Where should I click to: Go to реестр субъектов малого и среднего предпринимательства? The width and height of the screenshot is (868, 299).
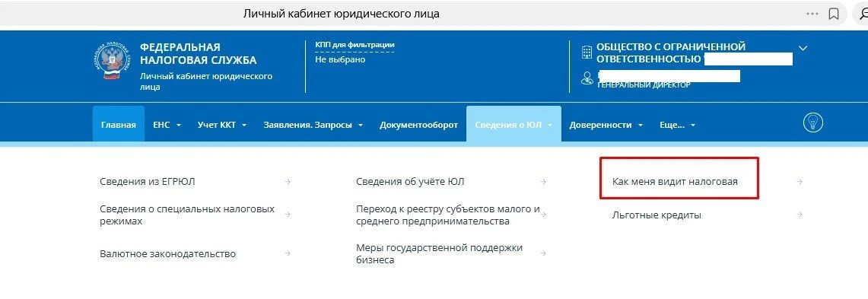(x=447, y=215)
